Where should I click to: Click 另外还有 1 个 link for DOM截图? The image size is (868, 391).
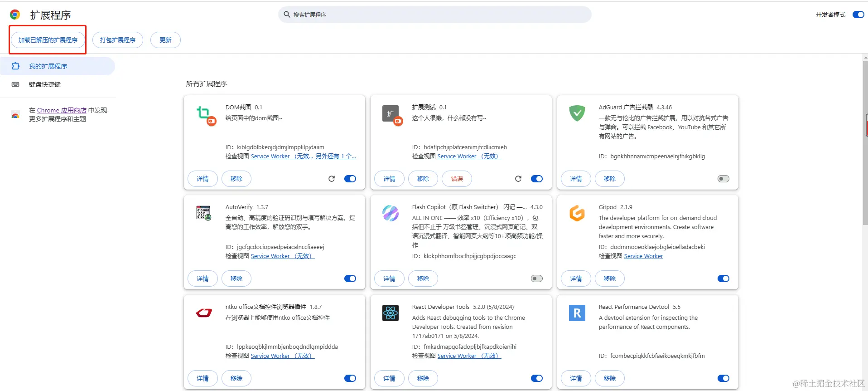click(x=336, y=156)
